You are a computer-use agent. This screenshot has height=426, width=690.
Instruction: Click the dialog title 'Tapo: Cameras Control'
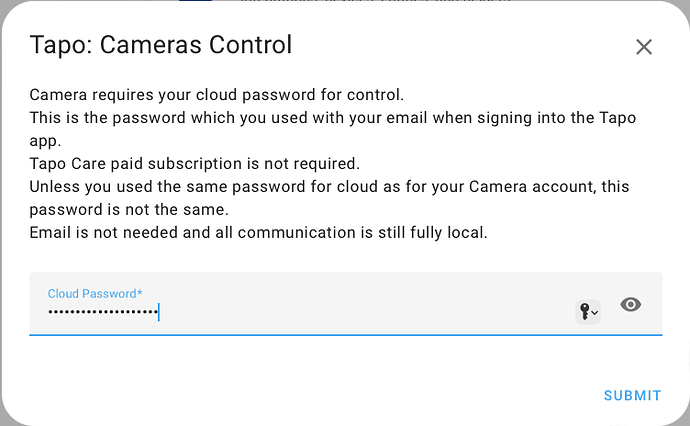161,45
